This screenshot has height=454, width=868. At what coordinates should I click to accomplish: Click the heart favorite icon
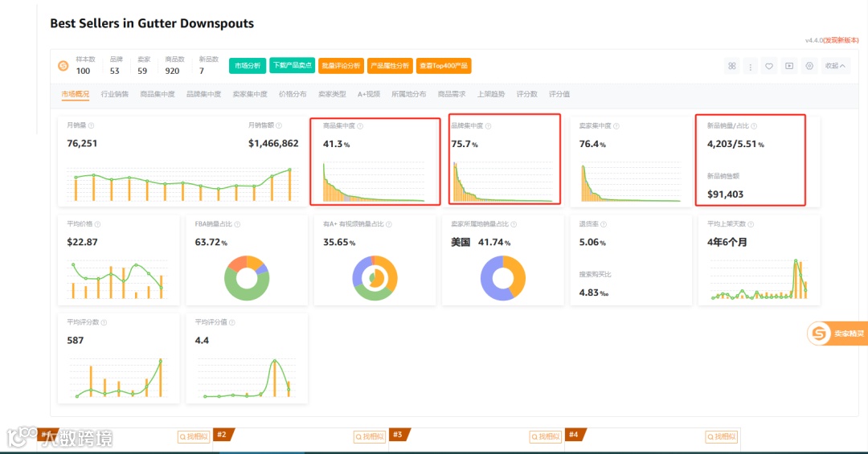point(769,66)
